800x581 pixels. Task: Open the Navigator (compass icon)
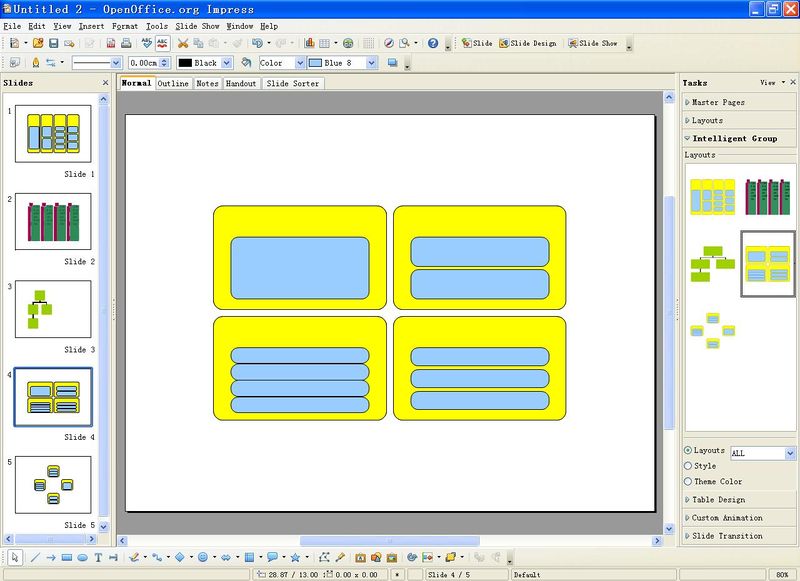pos(389,43)
